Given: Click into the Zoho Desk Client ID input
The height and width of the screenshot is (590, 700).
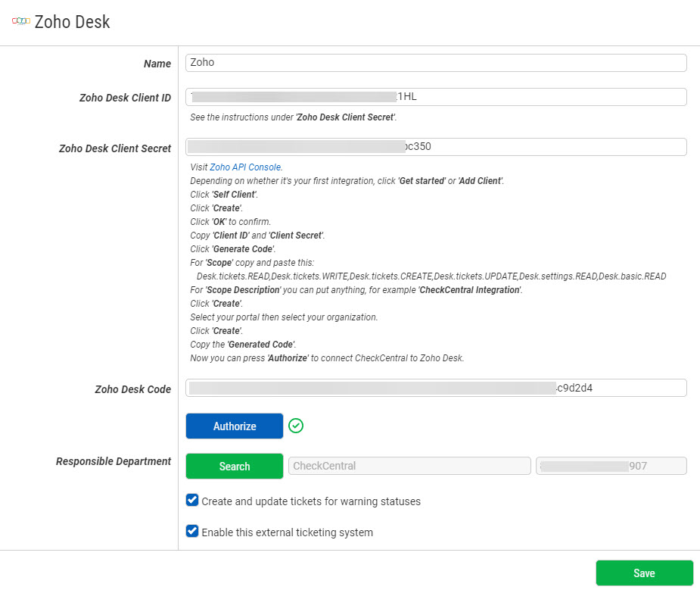Looking at the screenshot, I should point(435,97).
